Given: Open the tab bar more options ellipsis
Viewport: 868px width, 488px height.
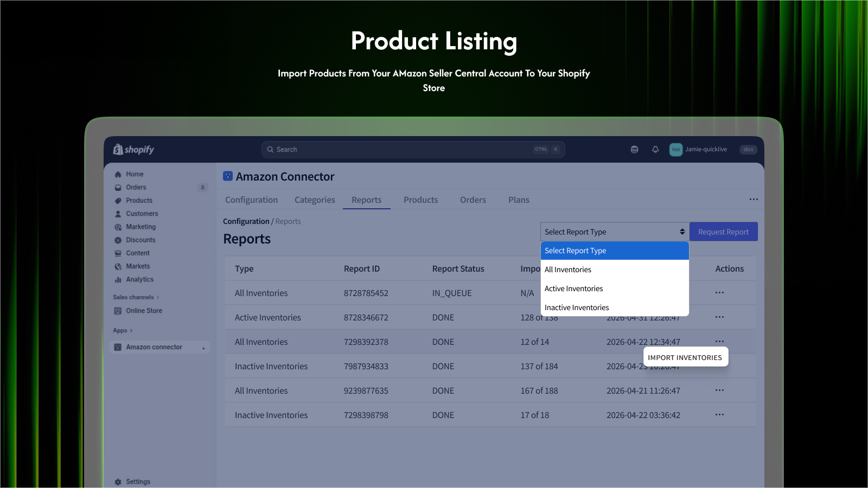Looking at the screenshot, I should [x=754, y=200].
